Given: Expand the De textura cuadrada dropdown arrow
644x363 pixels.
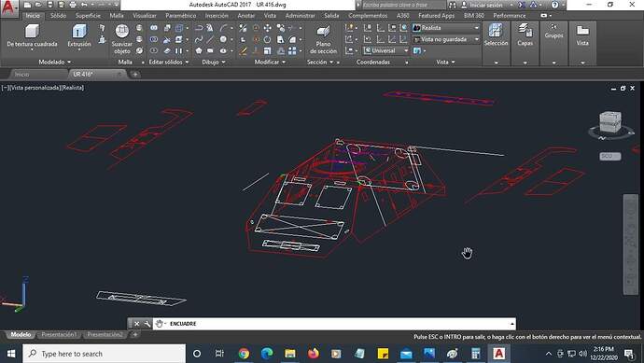Looking at the screenshot, I should pos(32,49).
